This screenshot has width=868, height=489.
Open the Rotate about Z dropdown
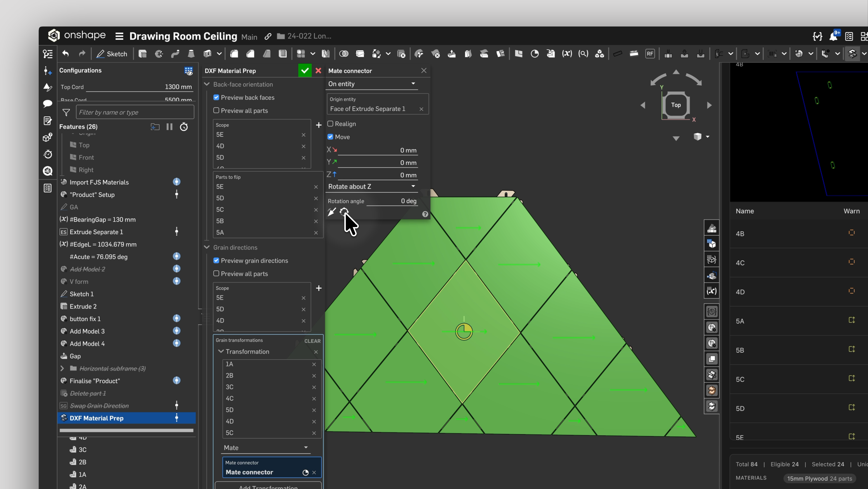(372, 187)
